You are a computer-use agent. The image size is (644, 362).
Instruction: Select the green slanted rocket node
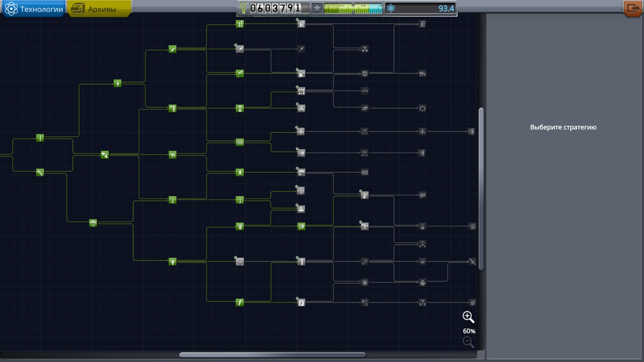(x=172, y=49)
